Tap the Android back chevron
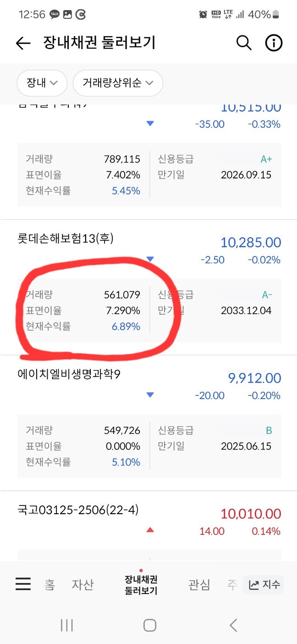297x644 pixels. 233,625
